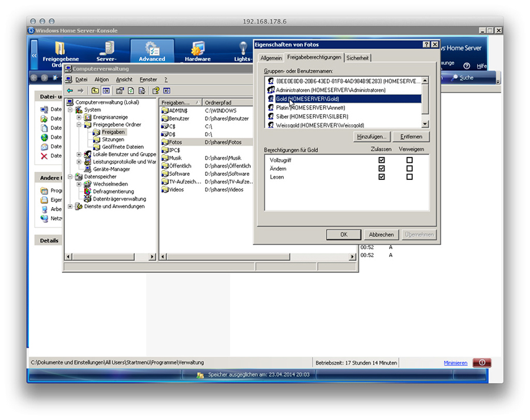The height and width of the screenshot is (420, 530).
Task: Open help via yellow question mark toolbar icon
Action: (x=156, y=91)
